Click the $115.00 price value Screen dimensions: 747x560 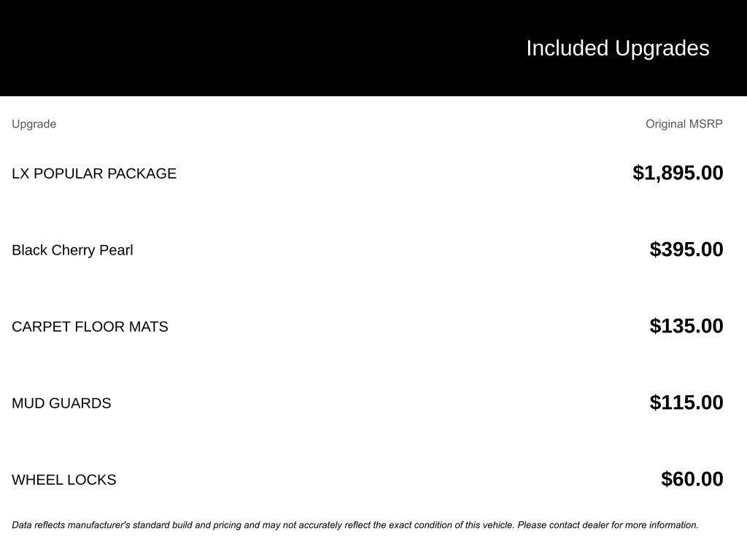(x=686, y=402)
